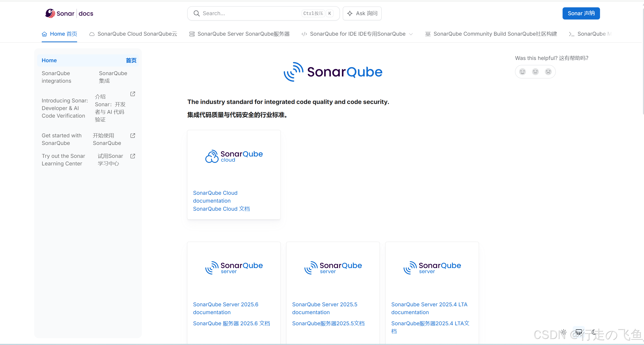
Task: Click the Sonar button at top right
Action: click(x=581, y=13)
